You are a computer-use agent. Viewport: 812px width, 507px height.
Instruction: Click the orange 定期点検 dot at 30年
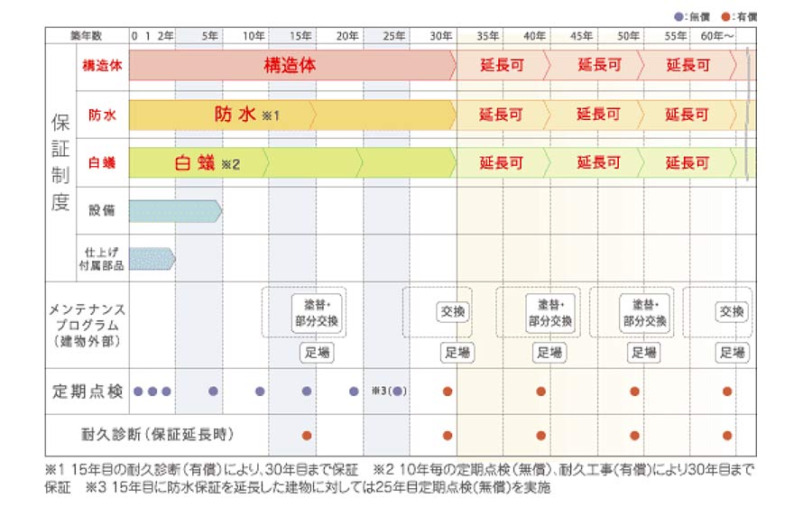pos(448,392)
